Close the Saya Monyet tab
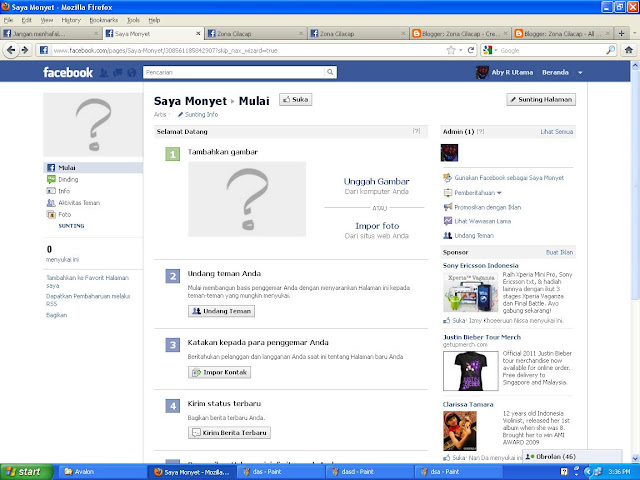Screen dimensions: 640x480 pos(198,33)
